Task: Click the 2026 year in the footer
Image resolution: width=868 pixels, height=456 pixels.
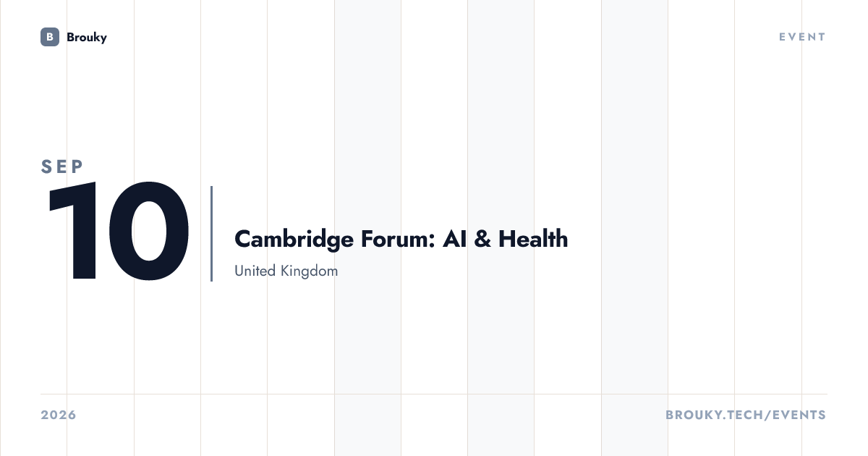Action: [x=59, y=415]
